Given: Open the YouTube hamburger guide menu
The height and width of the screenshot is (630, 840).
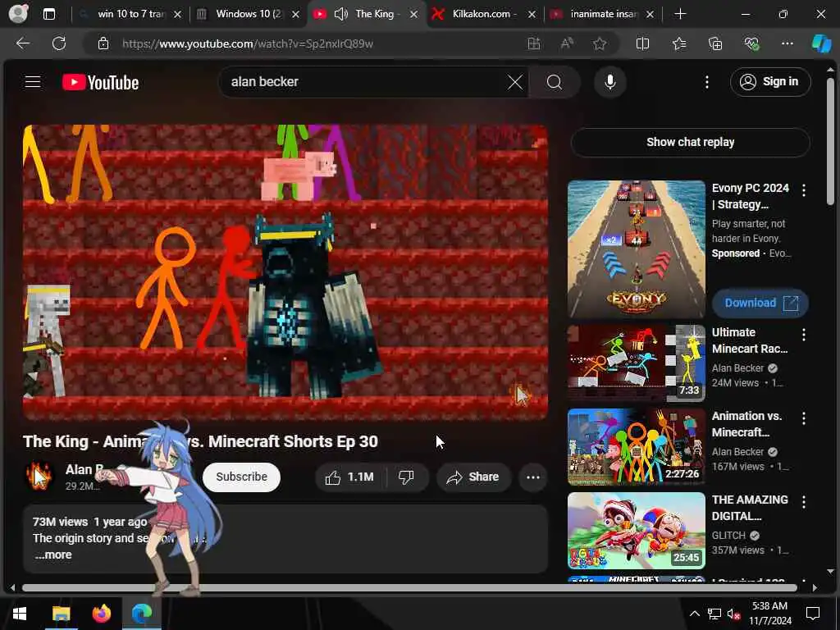Looking at the screenshot, I should pyautogui.click(x=33, y=82).
